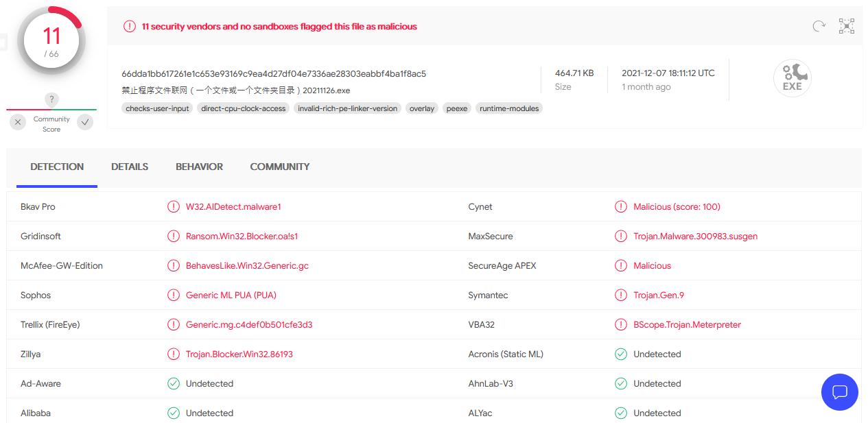Switch to the DETAILS tab

pyautogui.click(x=130, y=167)
